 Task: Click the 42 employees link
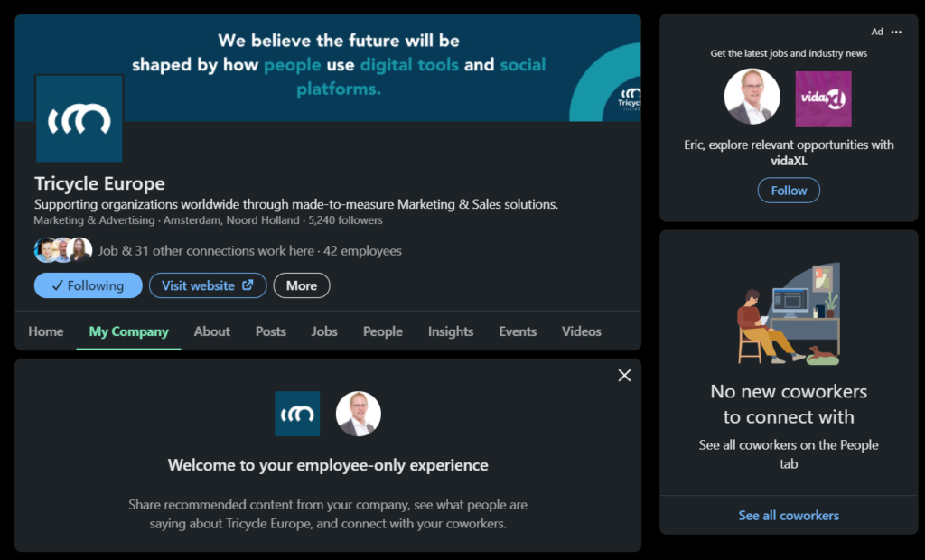(x=362, y=251)
